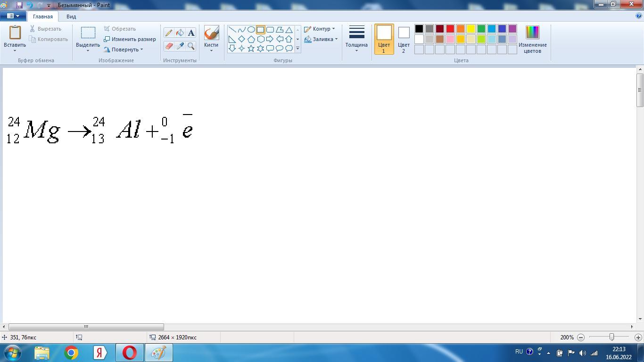The image size is (644, 362).
Task: Click the Обрезать crop button
Action: 120,29
